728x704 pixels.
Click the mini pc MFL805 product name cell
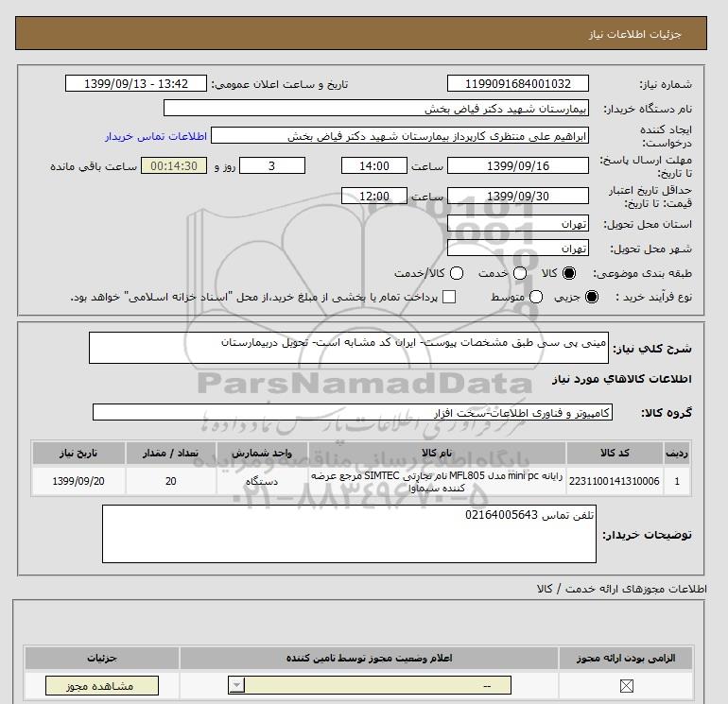coord(437,481)
